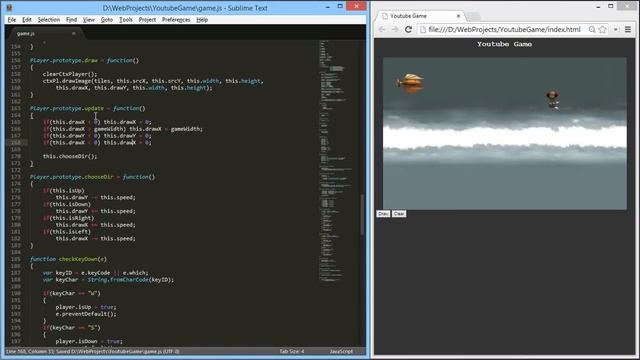Change JavaScript syntax in status bar
Viewport: 640px width, 360px height.
pos(341,351)
